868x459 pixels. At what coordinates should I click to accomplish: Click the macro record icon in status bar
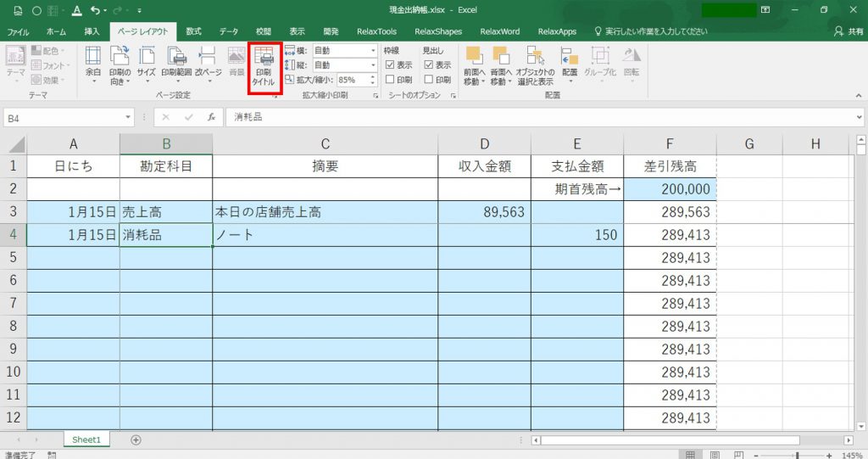[x=52, y=455]
